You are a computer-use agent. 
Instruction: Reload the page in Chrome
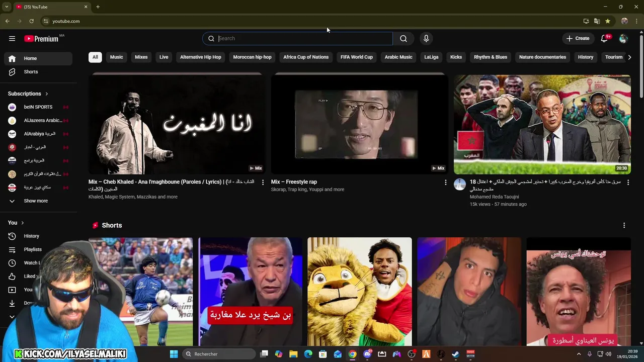coord(31,21)
